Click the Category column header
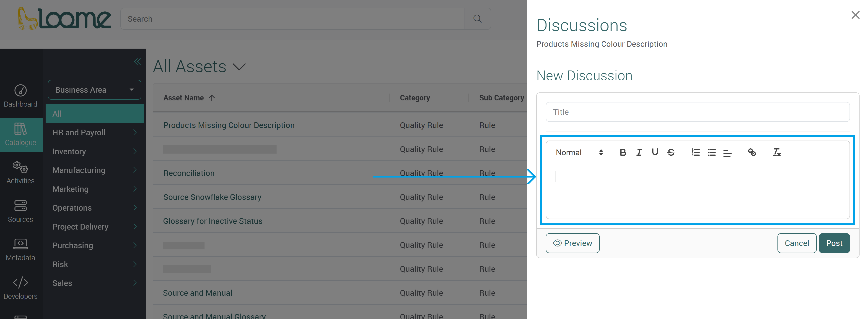This screenshot has height=319, width=868. 415,98
